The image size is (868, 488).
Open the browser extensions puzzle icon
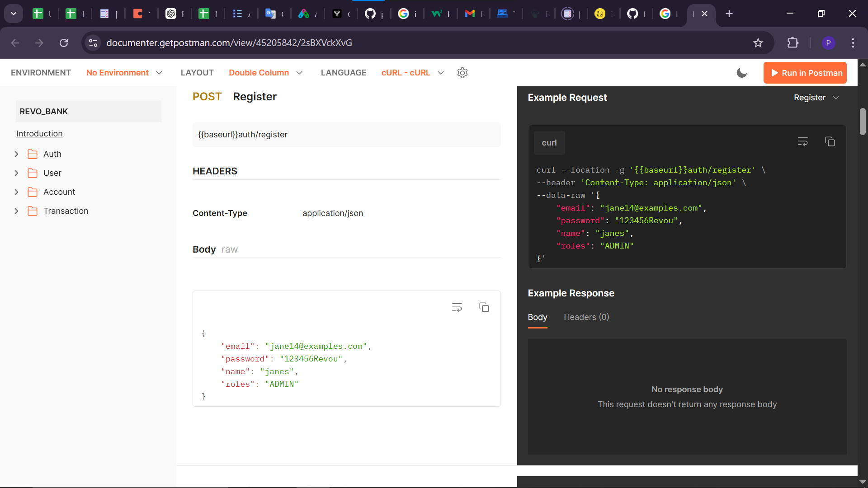coord(793,43)
